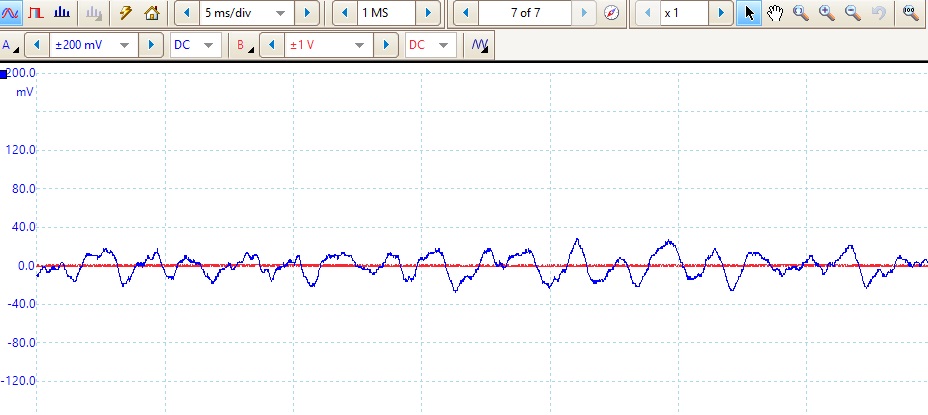Click the undo zoom arrow
The width and height of the screenshot is (928, 415).
click(x=879, y=12)
